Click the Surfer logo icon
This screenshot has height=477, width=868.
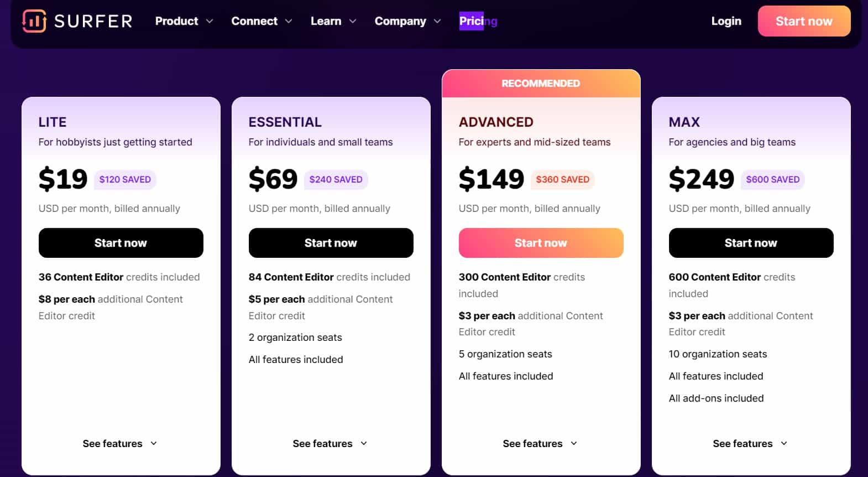[x=34, y=21]
